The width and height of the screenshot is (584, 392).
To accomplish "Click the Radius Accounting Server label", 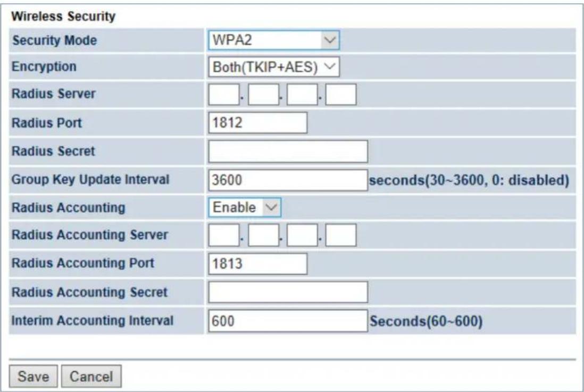I will [x=90, y=235].
